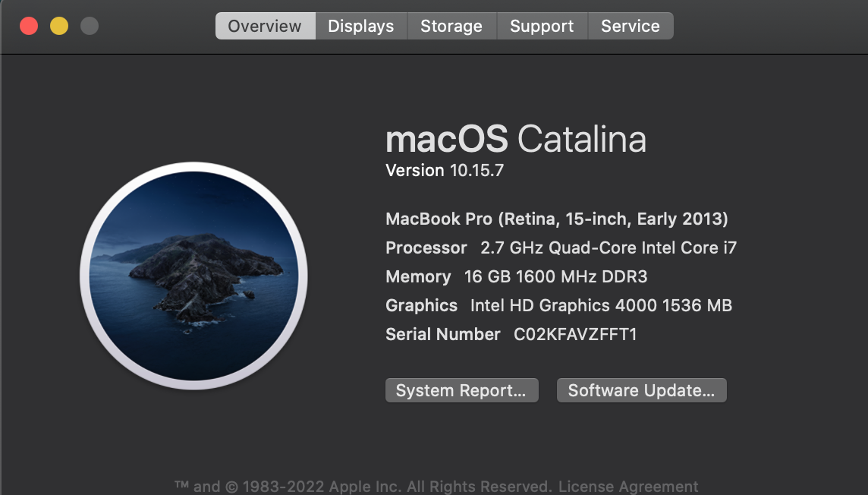
Task: Minimize the window with the yellow button
Action: pyautogui.click(x=59, y=26)
